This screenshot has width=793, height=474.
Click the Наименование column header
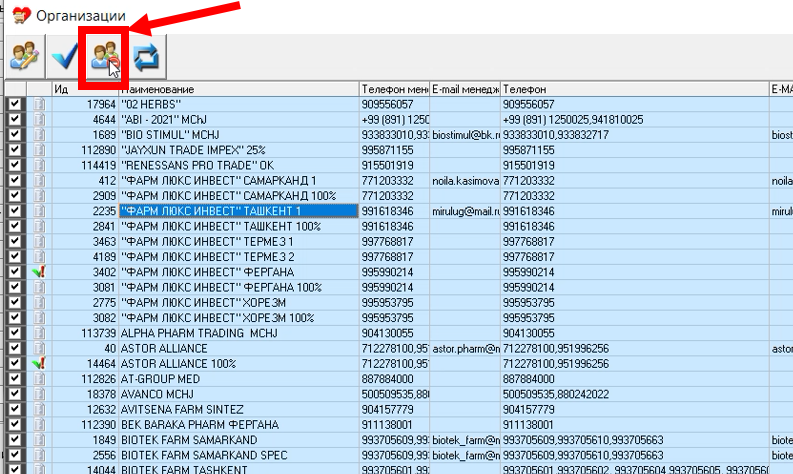239,89
